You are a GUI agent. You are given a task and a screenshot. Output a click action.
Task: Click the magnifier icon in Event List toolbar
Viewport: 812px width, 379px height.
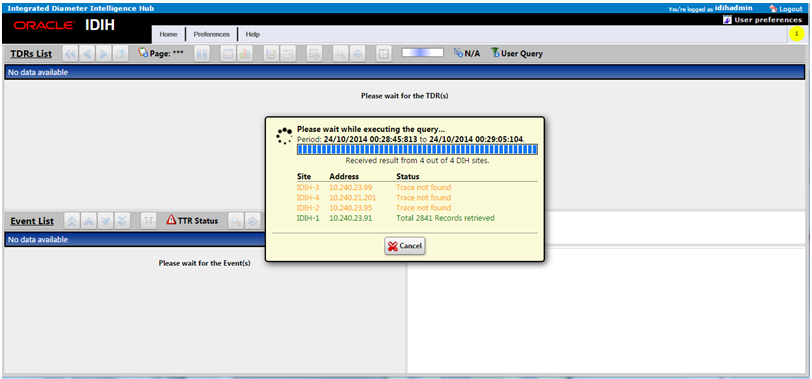(x=236, y=221)
